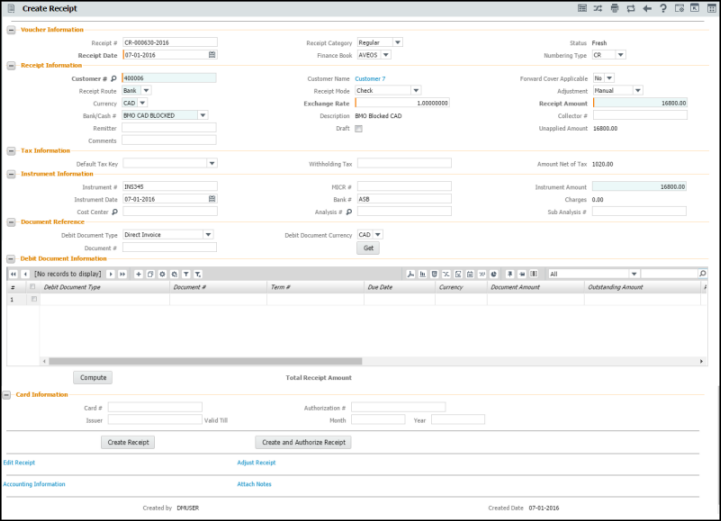Click the Remitter input field

pyautogui.click(x=169, y=128)
